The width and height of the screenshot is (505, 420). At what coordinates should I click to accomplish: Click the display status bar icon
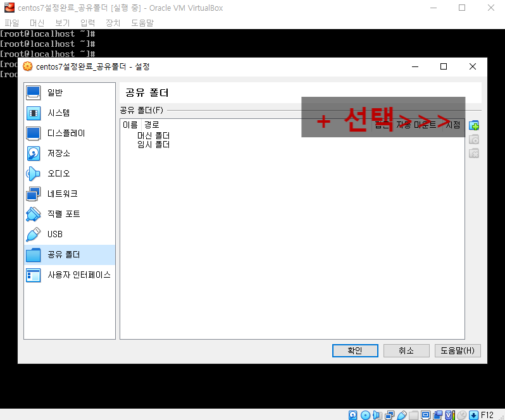point(425,415)
